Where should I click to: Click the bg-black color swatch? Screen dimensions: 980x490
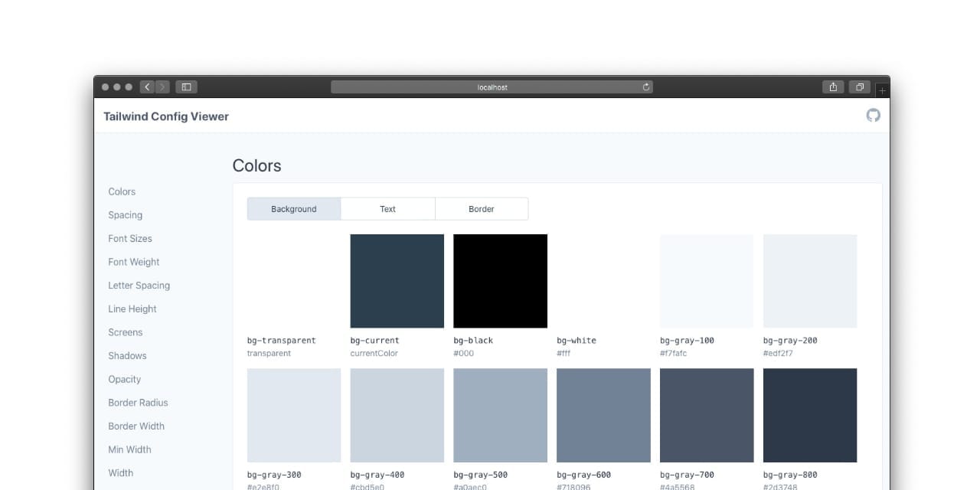(x=500, y=281)
